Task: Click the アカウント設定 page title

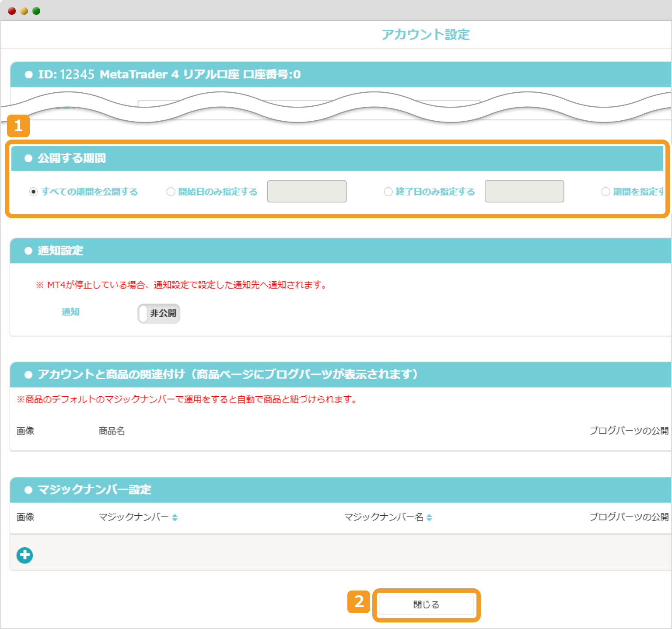Action: [x=426, y=34]
